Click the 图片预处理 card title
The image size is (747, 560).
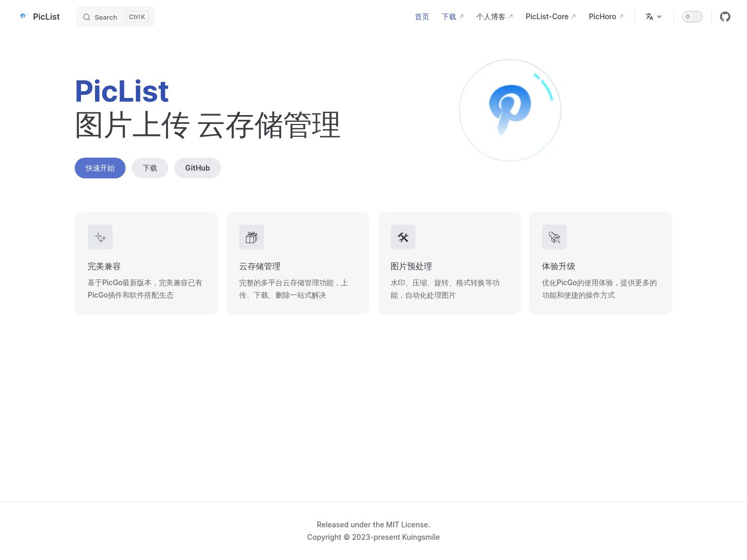(x=411, y=267)
